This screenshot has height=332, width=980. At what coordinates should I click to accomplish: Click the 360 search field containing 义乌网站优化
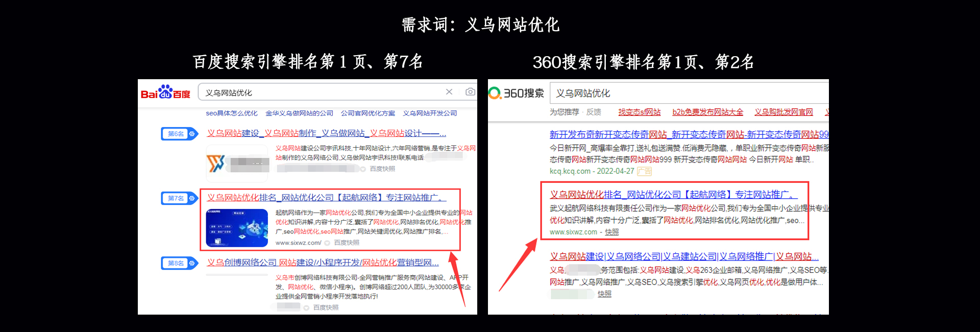(689, 93)
